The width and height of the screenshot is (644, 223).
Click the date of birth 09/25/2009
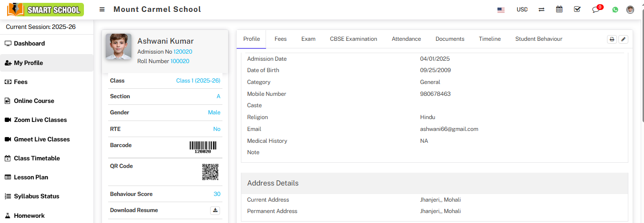click(435, 70)
